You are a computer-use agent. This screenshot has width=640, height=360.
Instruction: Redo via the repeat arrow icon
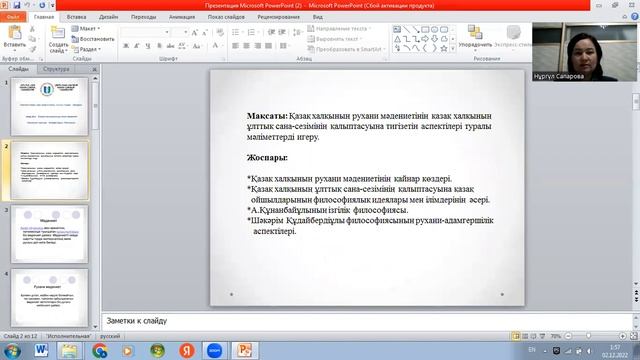click(x=42, y=5)
